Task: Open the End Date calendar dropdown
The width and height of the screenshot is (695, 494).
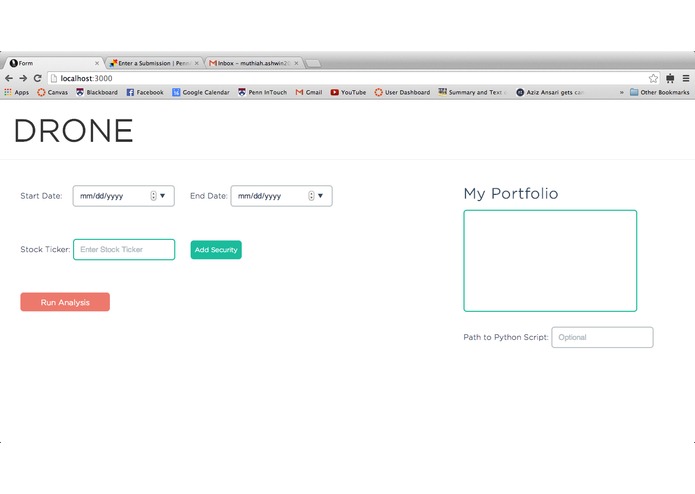Action: tap(320, 196)
